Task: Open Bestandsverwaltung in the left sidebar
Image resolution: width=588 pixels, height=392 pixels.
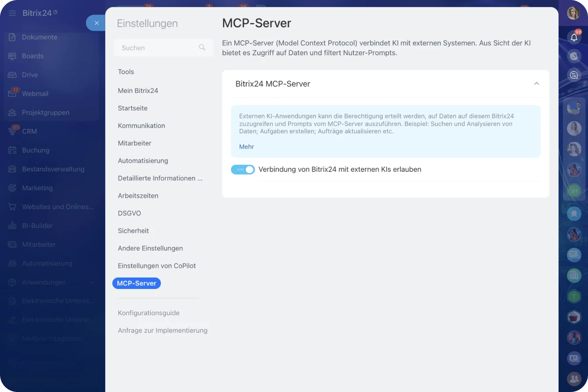Action: 53,169
